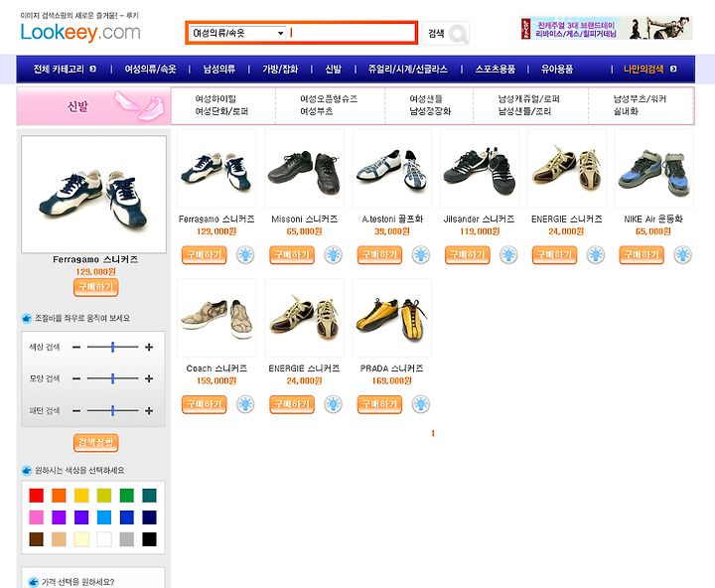Screen dimensions: 715x588
Task: Select the brown color swatch
Action: 37,539
